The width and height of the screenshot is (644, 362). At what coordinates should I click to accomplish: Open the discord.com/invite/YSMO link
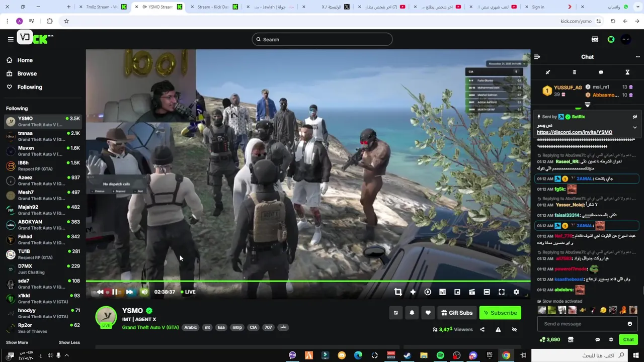pyautogui.click(x=575, y=132)
